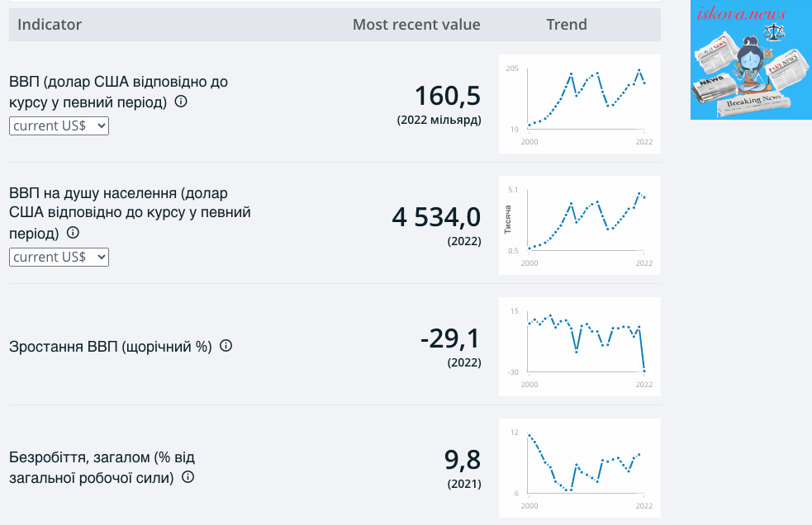View GDP per capita trend chart

coord(580,225)
